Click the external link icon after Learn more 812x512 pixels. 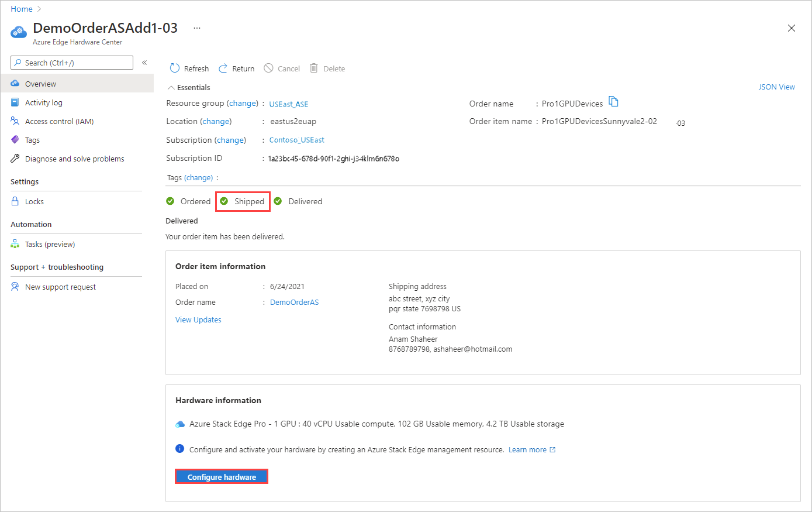pos(553,449)
